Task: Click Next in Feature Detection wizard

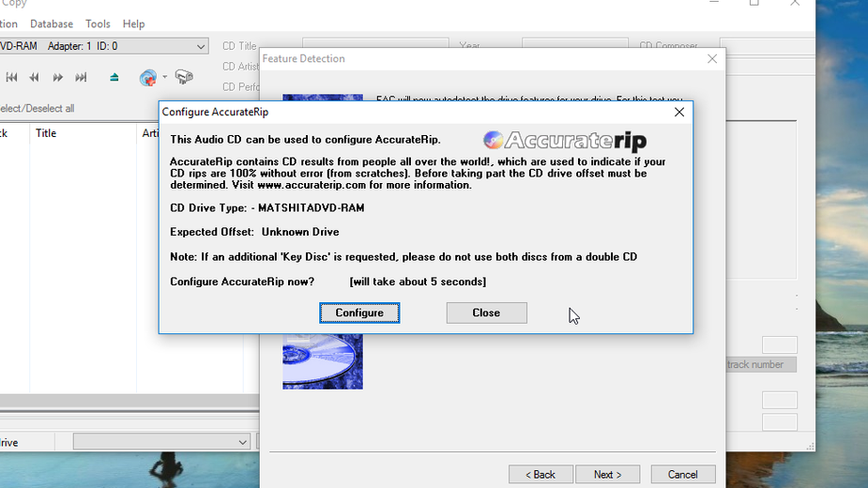Action: pos(608,475)
